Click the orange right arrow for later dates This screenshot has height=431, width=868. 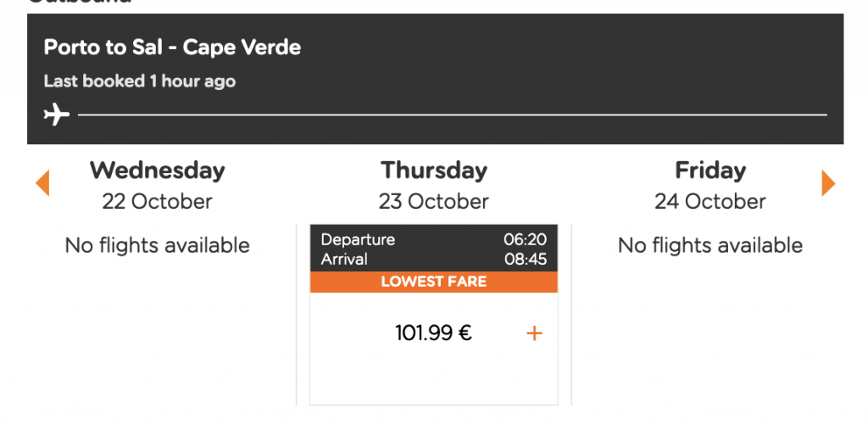coord(828,182)
